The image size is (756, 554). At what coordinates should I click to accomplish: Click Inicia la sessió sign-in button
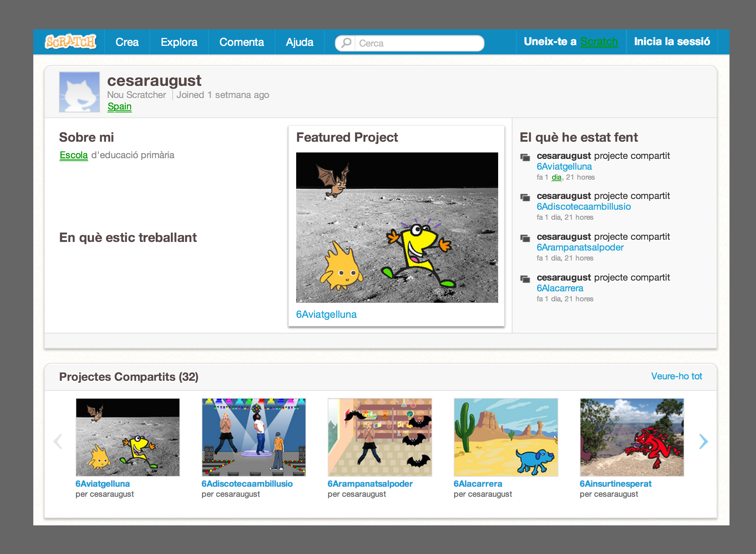coord(671,42)
